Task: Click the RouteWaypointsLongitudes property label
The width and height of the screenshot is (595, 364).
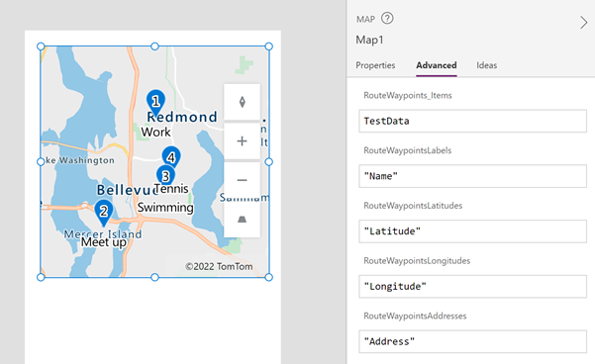Action: coord(417,261)
